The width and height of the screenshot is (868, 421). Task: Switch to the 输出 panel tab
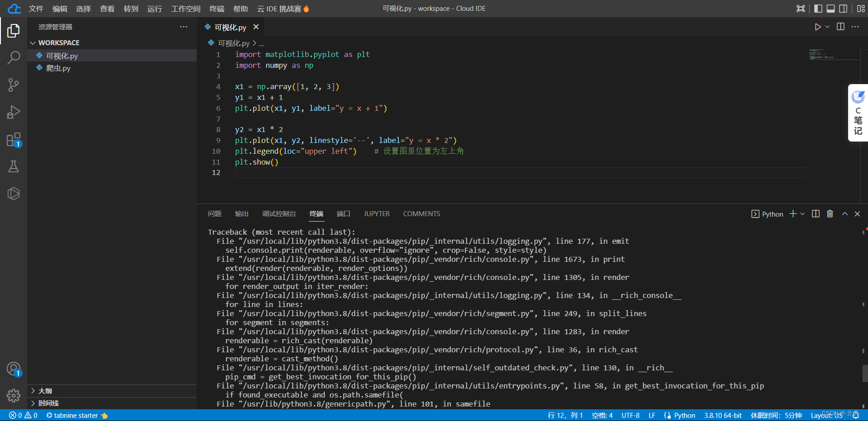coord(242,214)
